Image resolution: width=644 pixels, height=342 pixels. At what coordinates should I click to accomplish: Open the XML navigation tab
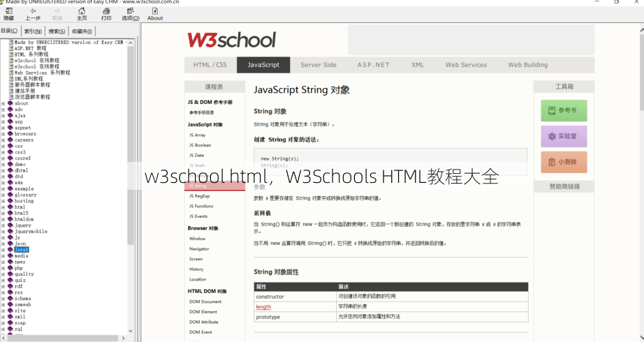(x=418, y=65)
